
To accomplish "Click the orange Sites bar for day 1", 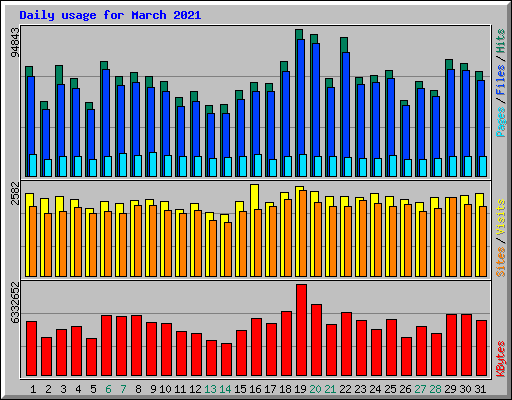I will pyautogui.click(x=33, y=241).
